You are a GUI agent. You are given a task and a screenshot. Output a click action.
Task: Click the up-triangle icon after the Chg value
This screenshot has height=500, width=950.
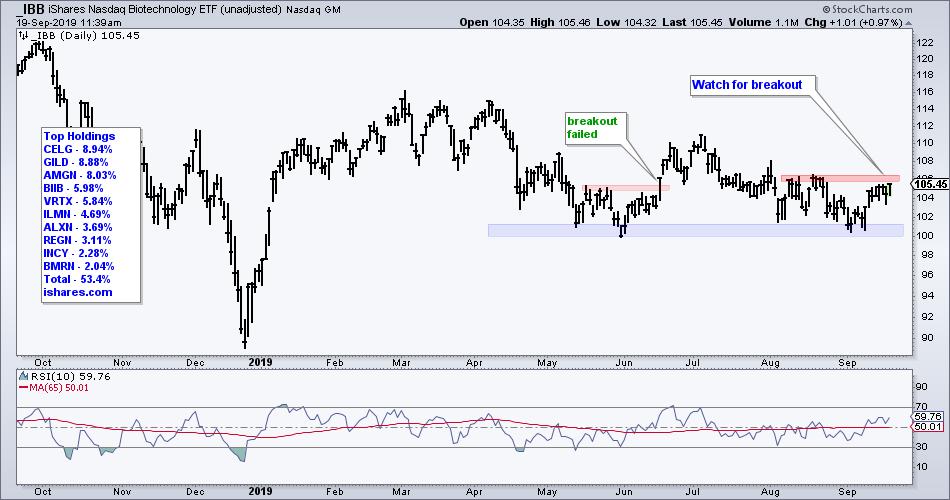(908, 23)
